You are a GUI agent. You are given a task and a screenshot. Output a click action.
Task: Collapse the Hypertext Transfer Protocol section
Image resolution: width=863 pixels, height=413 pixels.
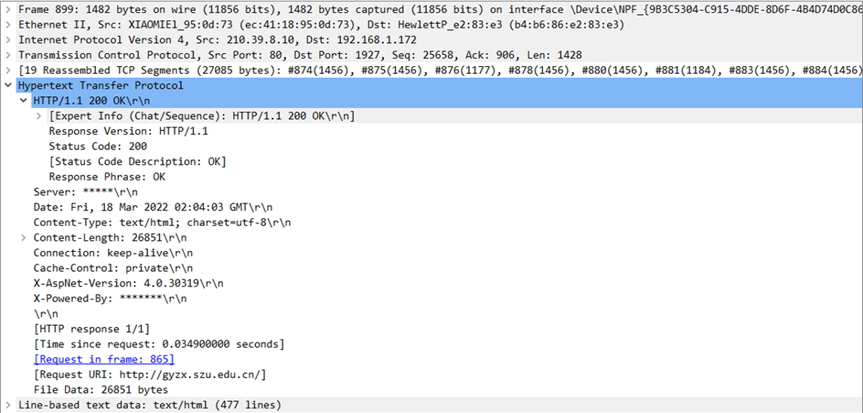[8, 85]
